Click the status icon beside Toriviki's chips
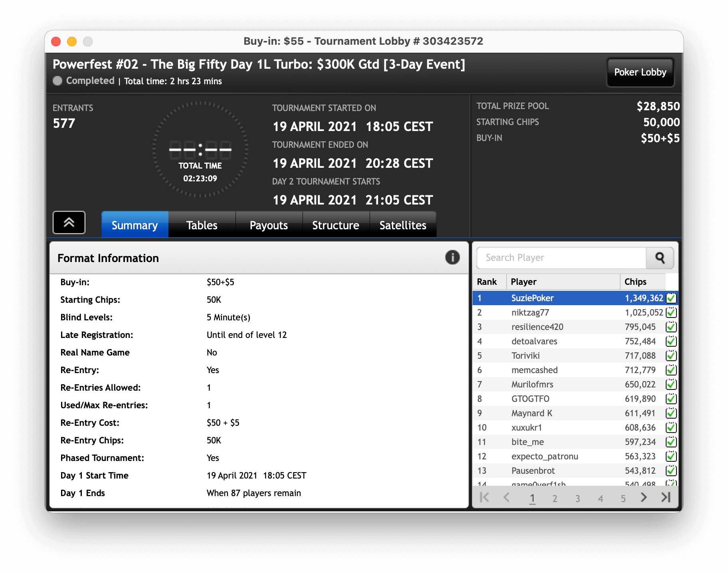728x572 pixels. click(x=671, y=356)
